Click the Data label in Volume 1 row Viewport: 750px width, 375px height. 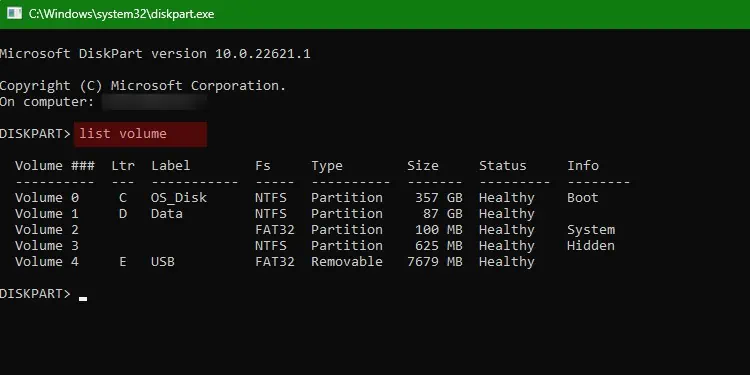click(167, 213)
